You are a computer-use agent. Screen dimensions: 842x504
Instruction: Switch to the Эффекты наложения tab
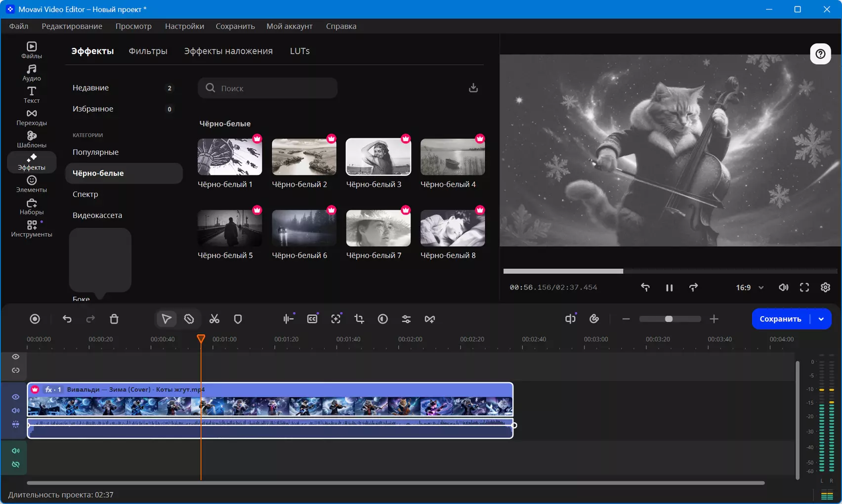[228, 51]
